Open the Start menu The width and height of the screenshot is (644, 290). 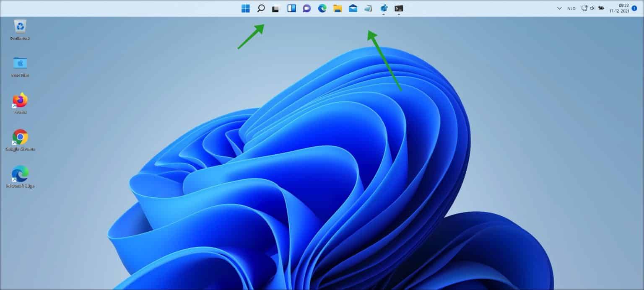245,8
